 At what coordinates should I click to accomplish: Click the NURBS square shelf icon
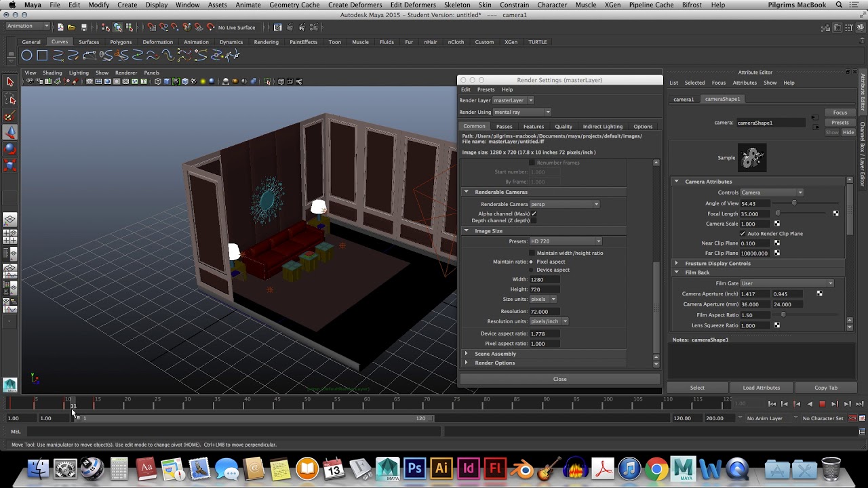click(x=42, y=56)
